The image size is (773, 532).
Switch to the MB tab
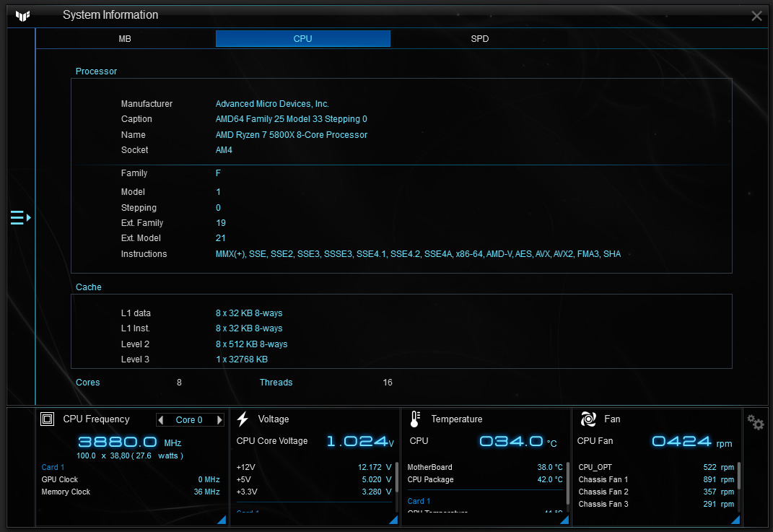pos(125,38)
